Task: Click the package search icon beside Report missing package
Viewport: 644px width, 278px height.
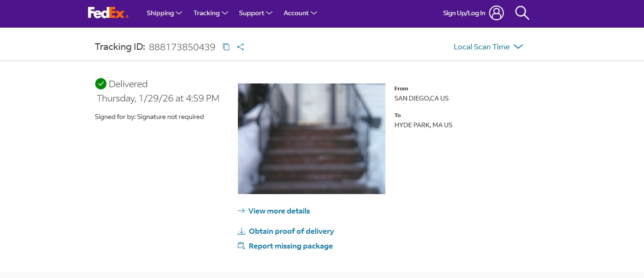Action: click(241, 246)
